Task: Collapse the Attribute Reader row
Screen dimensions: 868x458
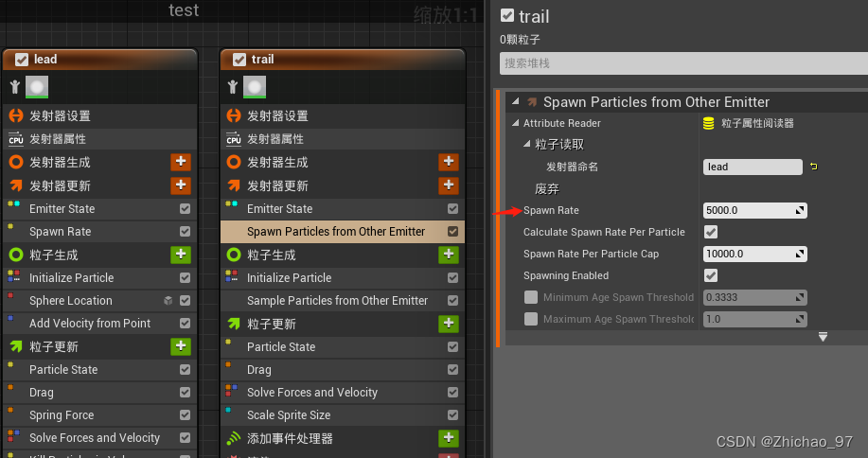Action: pyautogui.click(x=516, y=123)
